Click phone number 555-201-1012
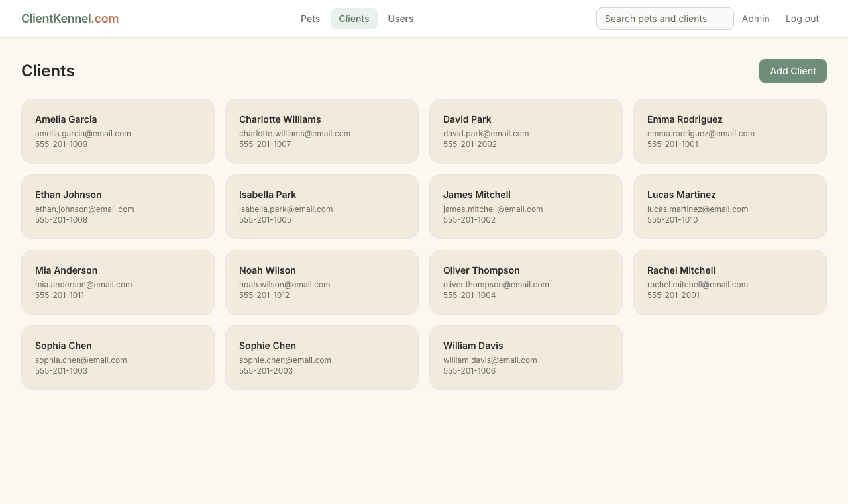 [x=264, y=295]
